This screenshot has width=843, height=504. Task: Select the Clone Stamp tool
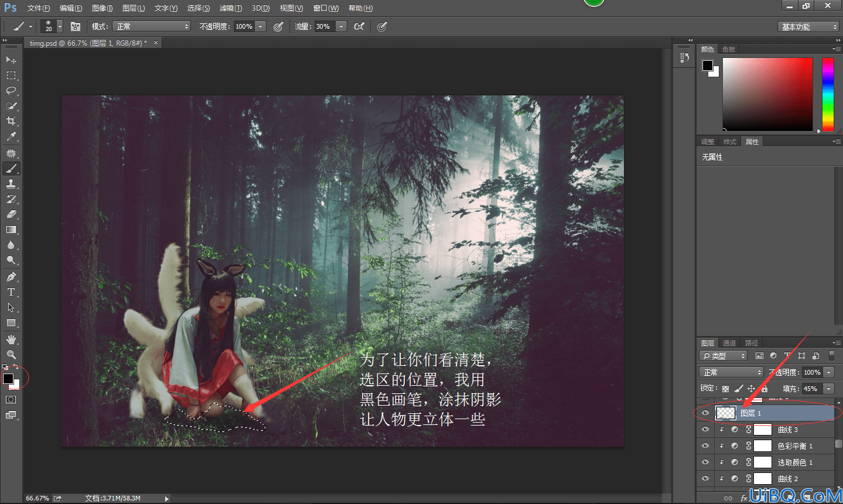point(11,183)
